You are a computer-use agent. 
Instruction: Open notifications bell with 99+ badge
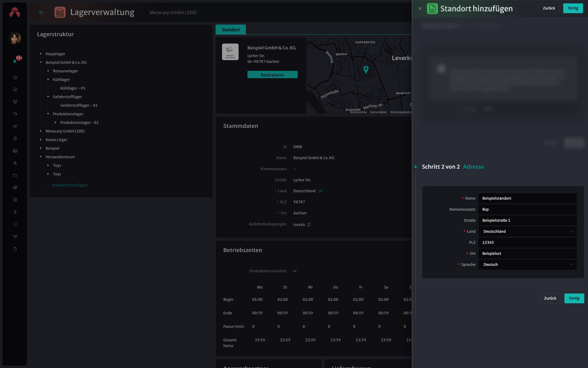(15, 61)
